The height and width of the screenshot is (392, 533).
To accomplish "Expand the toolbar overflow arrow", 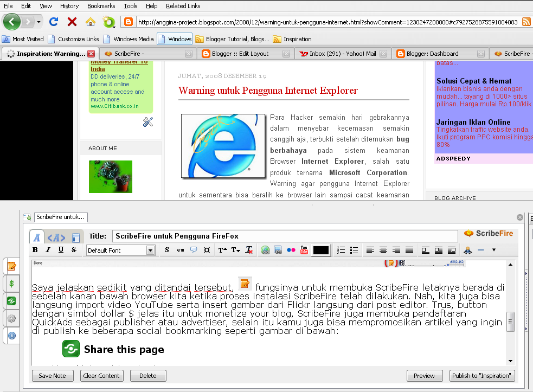I will (494, 250).
